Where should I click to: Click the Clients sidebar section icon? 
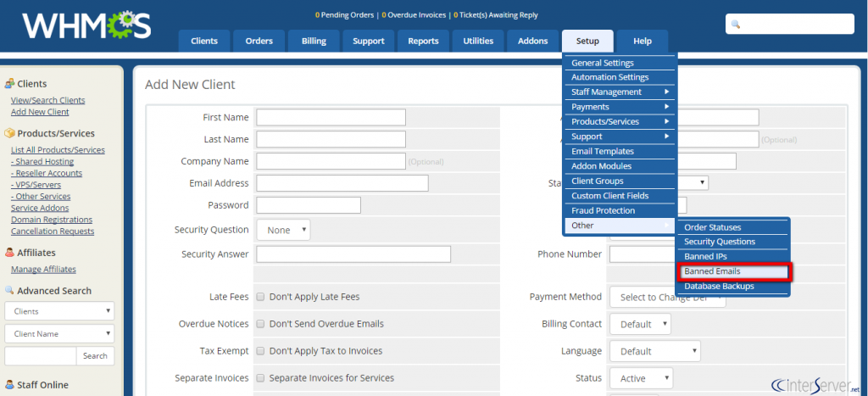[9, 84]
